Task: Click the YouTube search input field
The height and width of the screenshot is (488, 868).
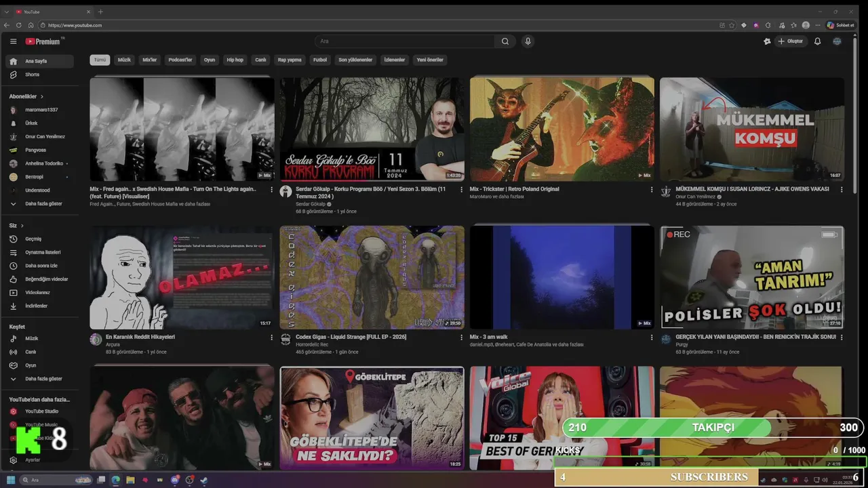Action: [405, 41]
